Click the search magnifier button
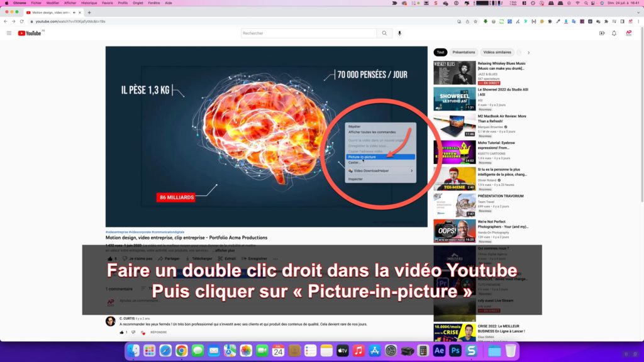Image resolution: width=644 pixels, height=362 pixels. pyautogui.click(x=384, y=33)
